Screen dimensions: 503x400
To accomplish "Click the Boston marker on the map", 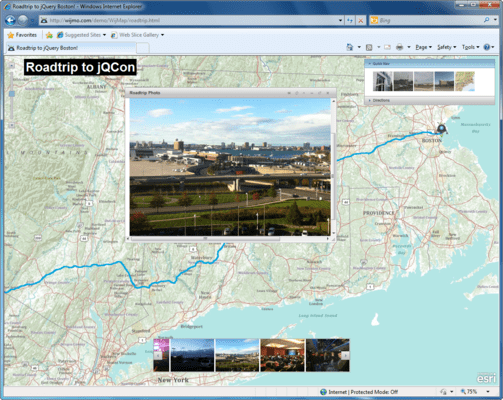I will (441, 129).
